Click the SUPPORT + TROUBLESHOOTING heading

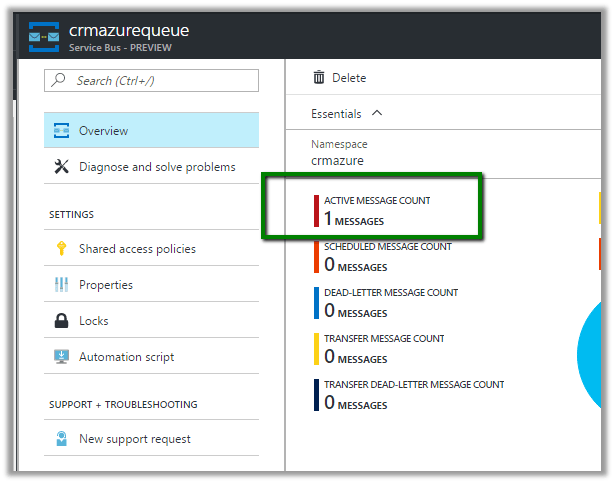click(123, 404)
